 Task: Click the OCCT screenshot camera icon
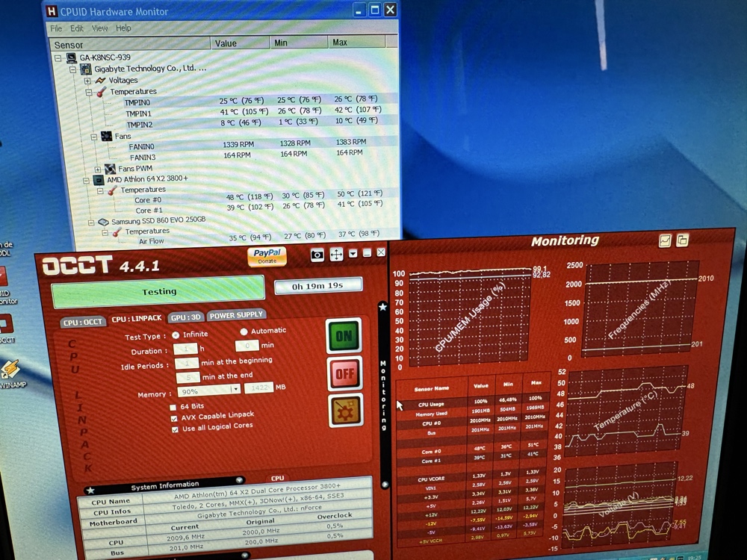(x=317, y=255)
